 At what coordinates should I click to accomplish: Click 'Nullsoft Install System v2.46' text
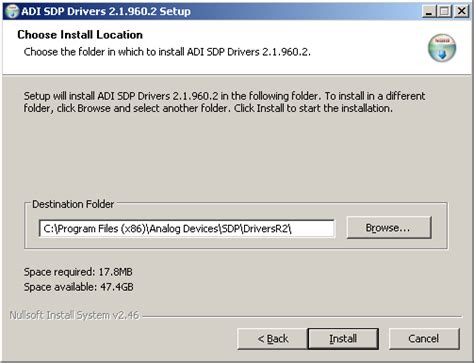(x=74, y=315)
